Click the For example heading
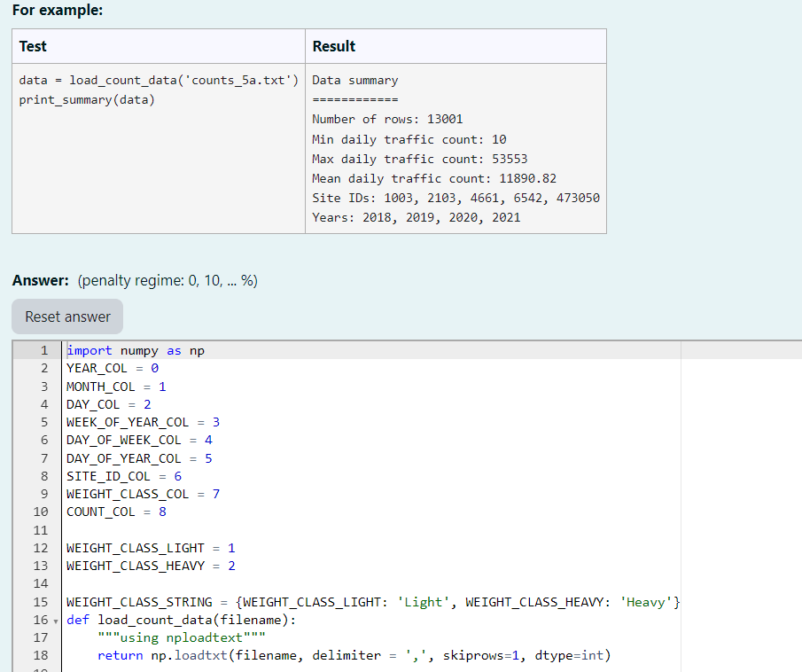 [x=42, y=10]
